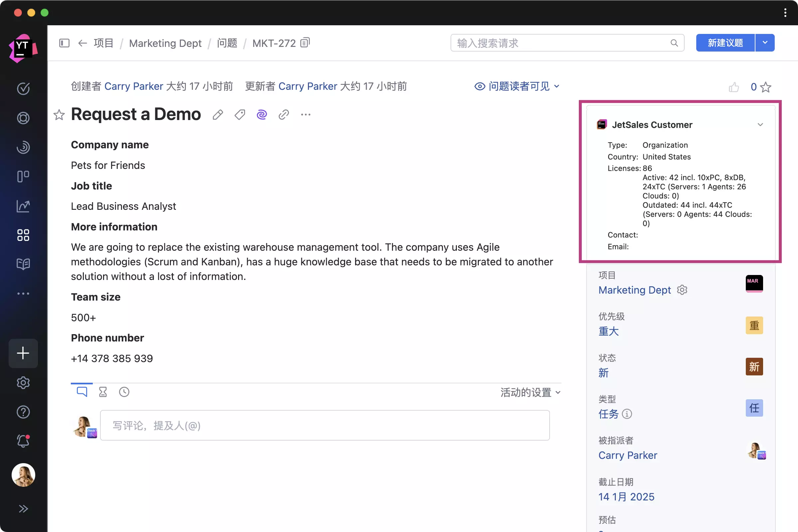Switch to the time tracking hourglass tab
Viewport: 798px width, 532px height.
click(103, 392)
